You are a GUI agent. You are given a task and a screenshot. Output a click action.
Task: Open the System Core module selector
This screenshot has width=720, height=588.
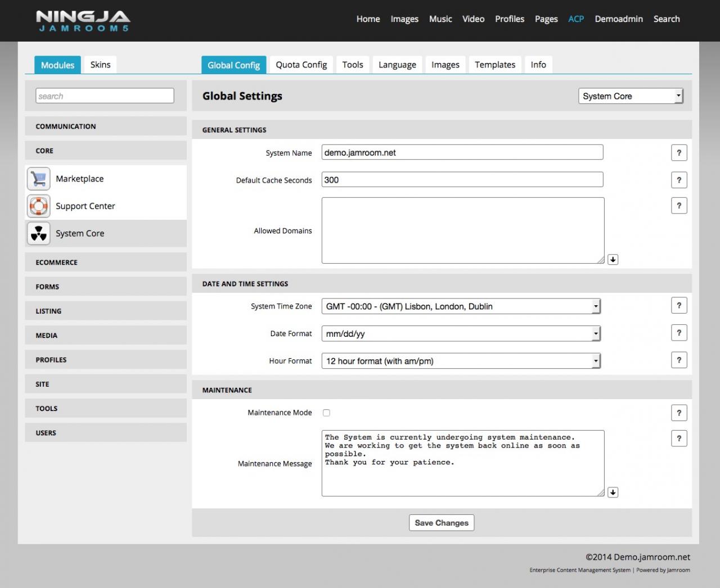(631, 96)
